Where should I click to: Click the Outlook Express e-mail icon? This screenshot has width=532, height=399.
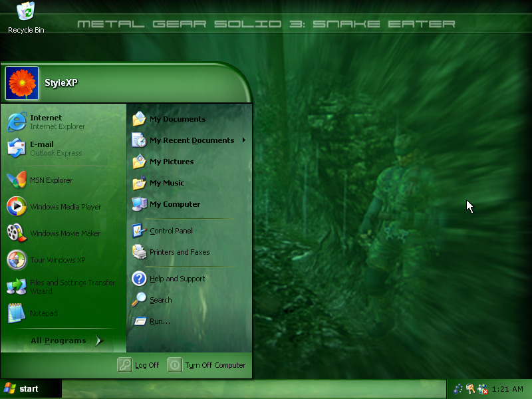pos(17,148)
